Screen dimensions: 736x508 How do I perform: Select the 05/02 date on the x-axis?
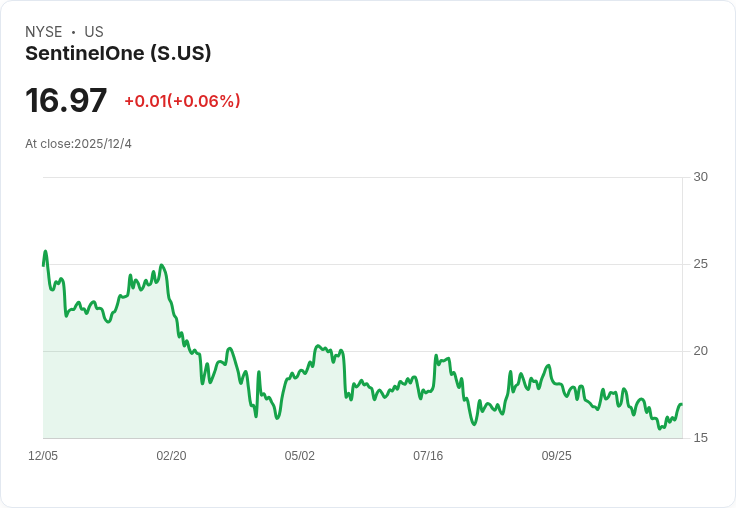point(300,456)
